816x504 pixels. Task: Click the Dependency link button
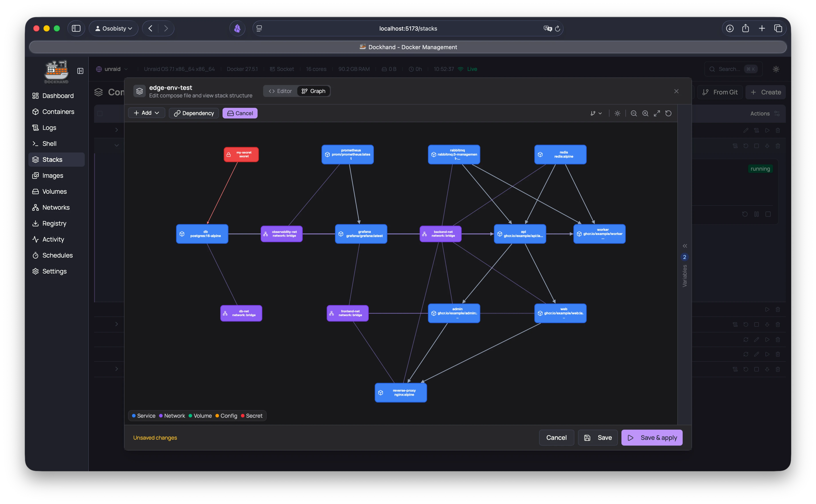click(x=194, y=113)
